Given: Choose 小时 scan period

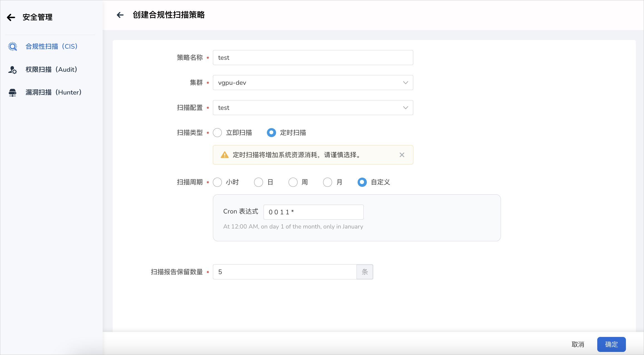Looking at the screenshot, I should tap(217, 182).
